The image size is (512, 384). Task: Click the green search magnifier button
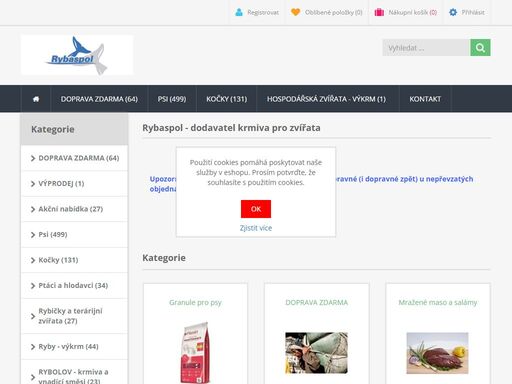[x=480, y=48]
